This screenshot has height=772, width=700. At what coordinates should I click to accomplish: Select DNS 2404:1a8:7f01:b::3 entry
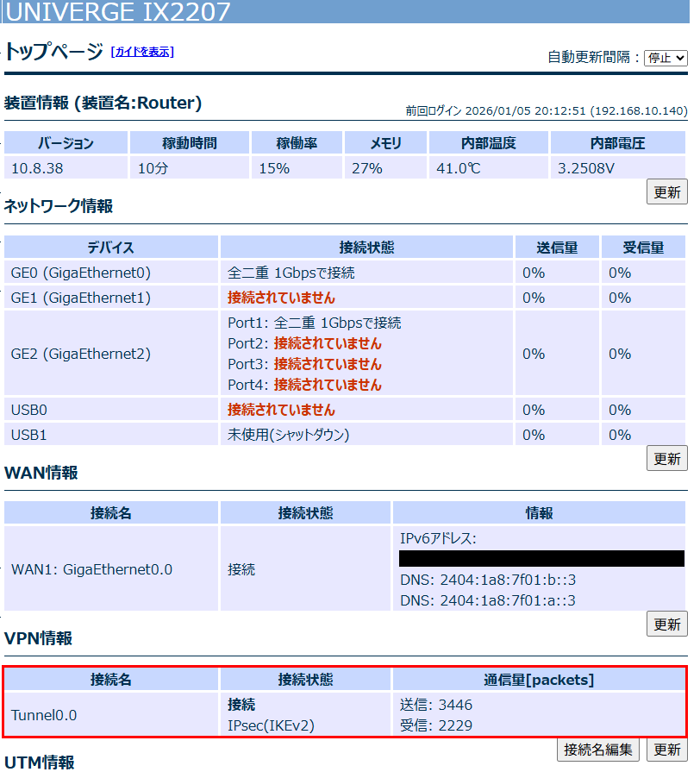(x=487, y=580)
